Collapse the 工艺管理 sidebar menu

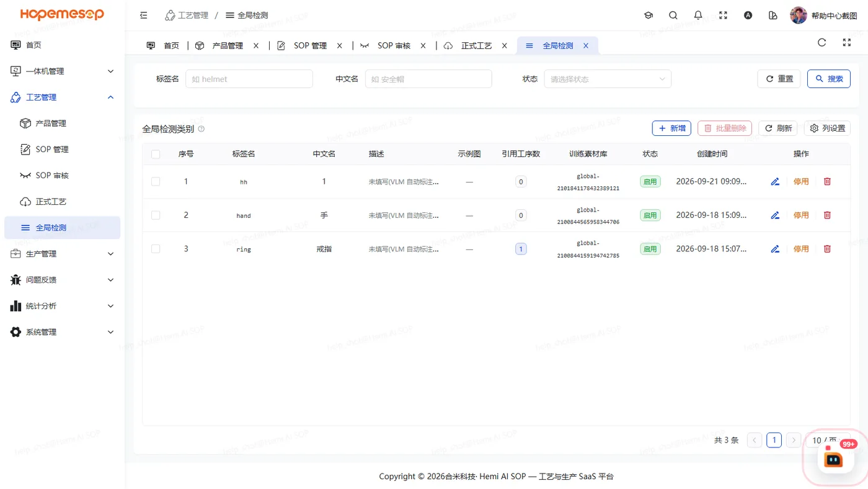click(63, 97)
